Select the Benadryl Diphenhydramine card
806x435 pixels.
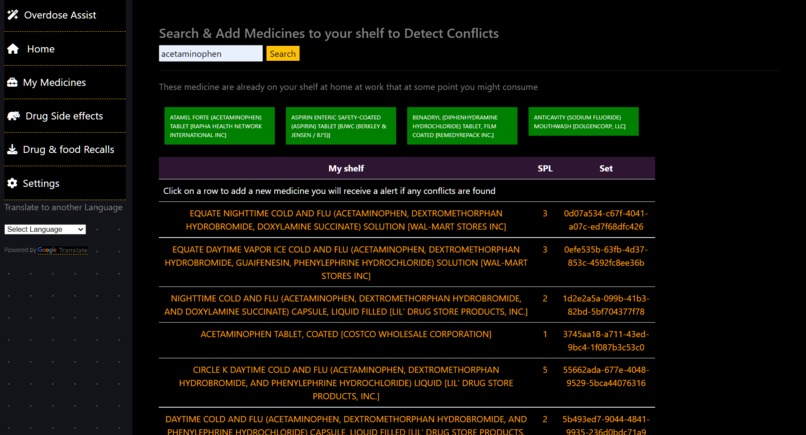[462, 126]
